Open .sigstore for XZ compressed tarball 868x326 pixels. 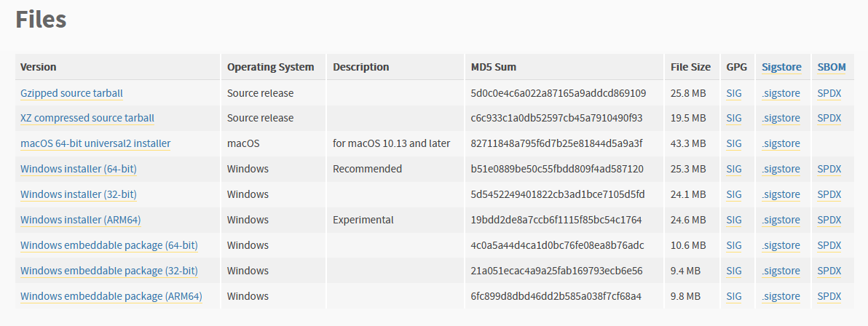[x=781, y=118]
